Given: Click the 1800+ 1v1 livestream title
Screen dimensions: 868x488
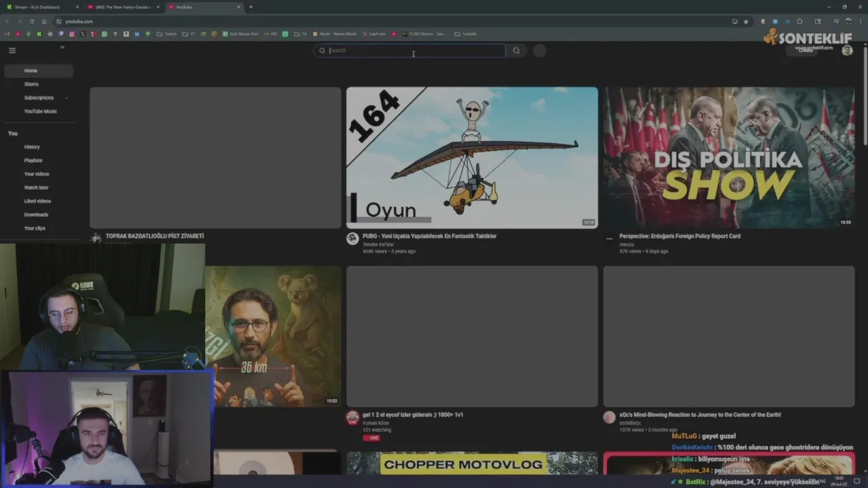Looking at the screenshot, I should 413,415.
